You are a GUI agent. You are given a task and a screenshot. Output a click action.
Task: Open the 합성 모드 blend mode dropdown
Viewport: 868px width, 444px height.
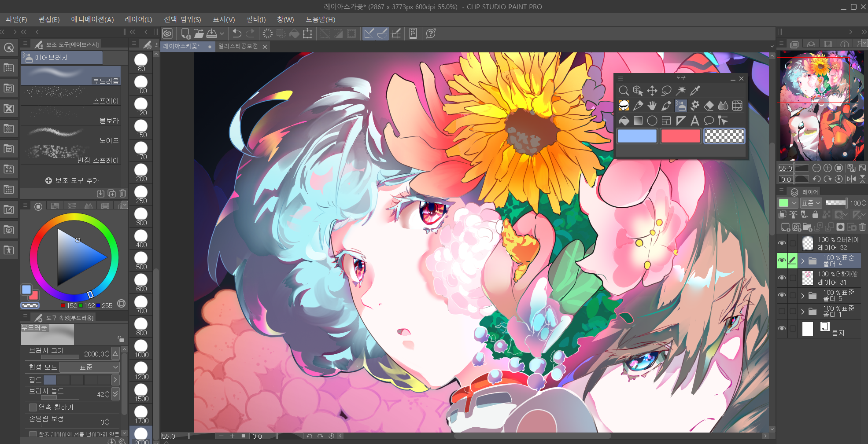pyautogui.click(x=89, y=367)
